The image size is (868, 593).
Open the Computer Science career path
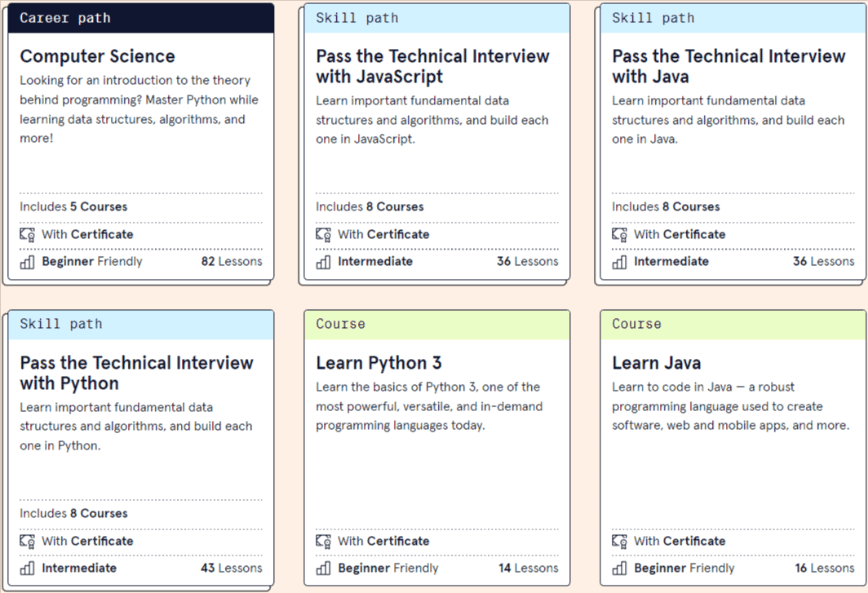(97, 56)
